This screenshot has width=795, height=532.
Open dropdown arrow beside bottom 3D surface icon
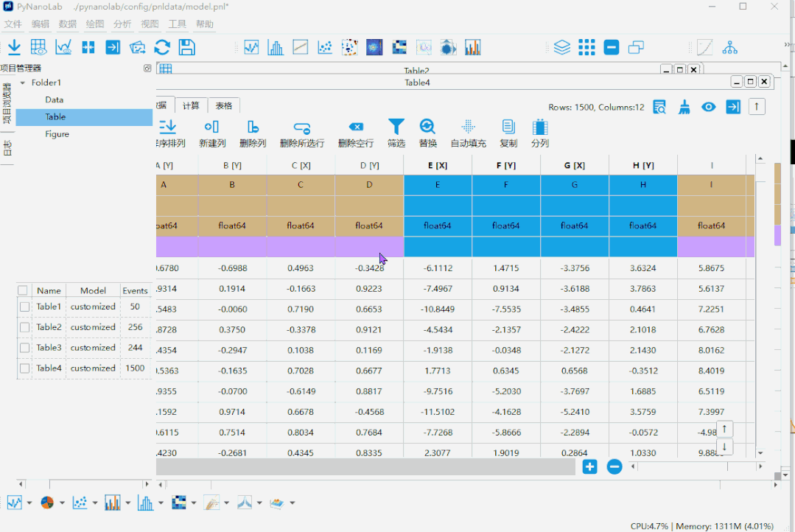pyautogui.click(x=292, y=503)
